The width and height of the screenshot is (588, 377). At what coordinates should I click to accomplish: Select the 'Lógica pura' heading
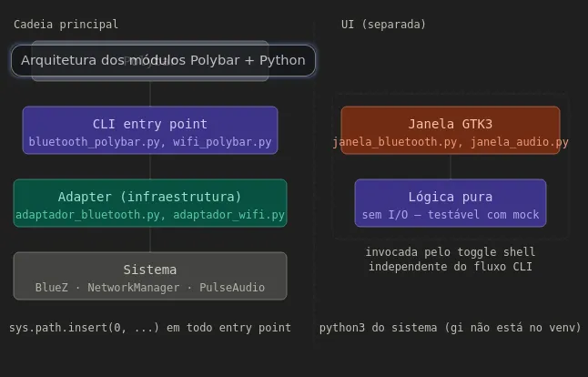point(451,197)
